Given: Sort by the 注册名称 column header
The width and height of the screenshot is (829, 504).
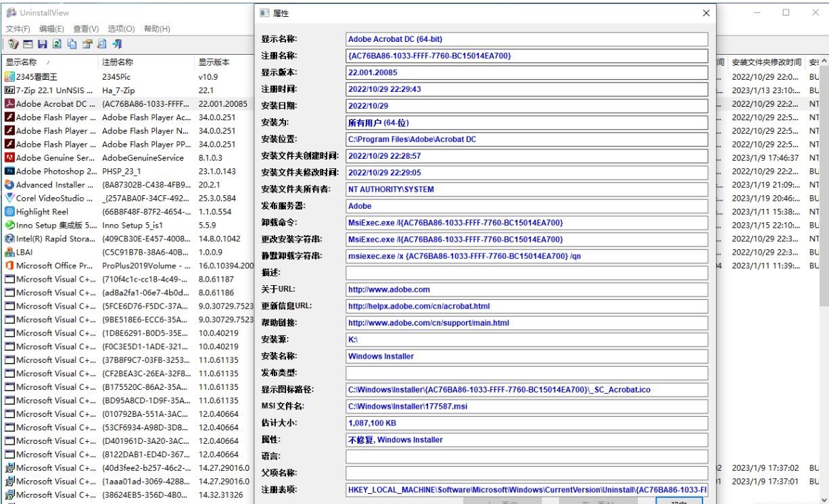Looking at the screenshot, I should point(147,62).
